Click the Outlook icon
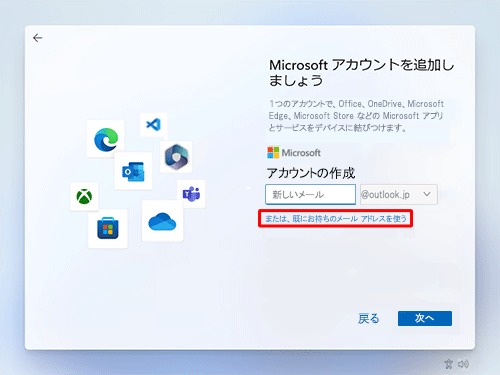500x375 pixels. click(x=133, y=172)
